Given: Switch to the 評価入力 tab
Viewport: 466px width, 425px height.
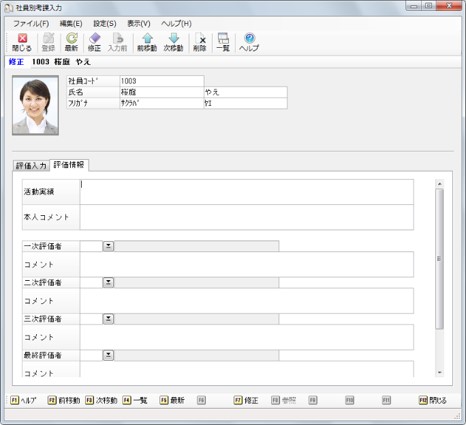Looking at the screenshot, I should (x=31, y=166).
